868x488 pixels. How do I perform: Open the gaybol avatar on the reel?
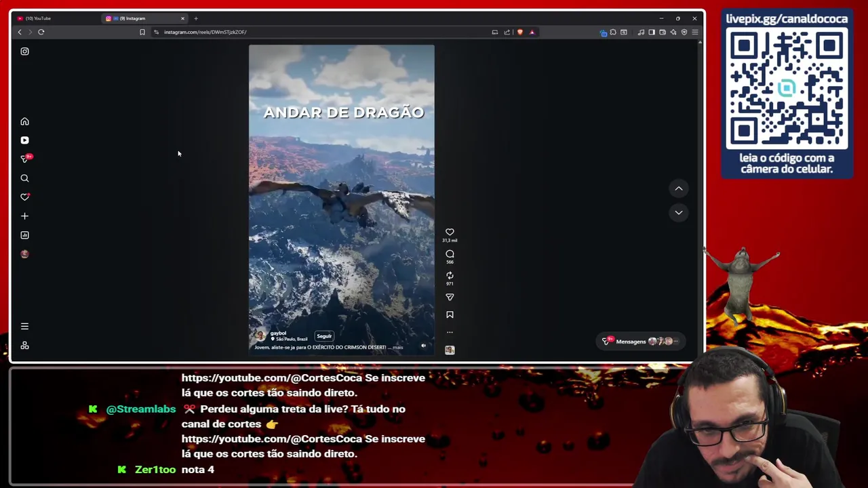click(260, 336)
